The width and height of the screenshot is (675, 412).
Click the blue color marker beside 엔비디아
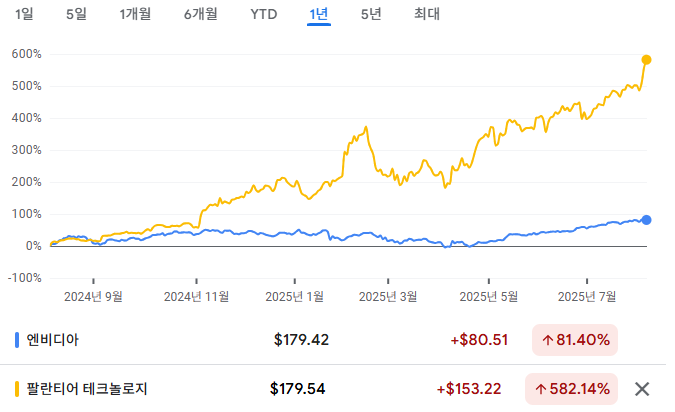tap(17, 340)
